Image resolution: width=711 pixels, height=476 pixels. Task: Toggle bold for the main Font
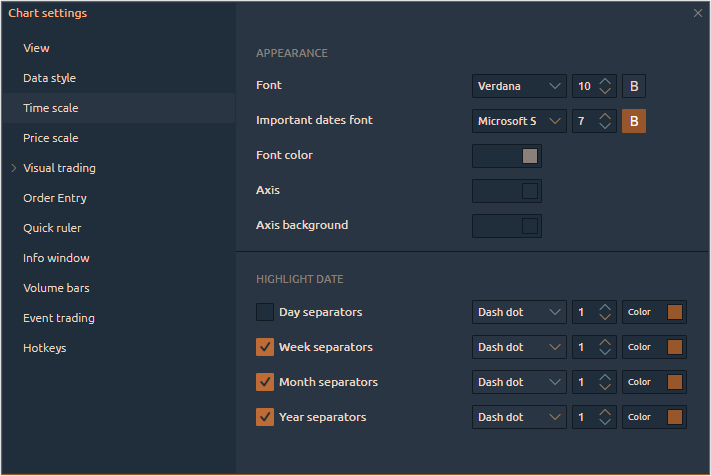(634, 86)
